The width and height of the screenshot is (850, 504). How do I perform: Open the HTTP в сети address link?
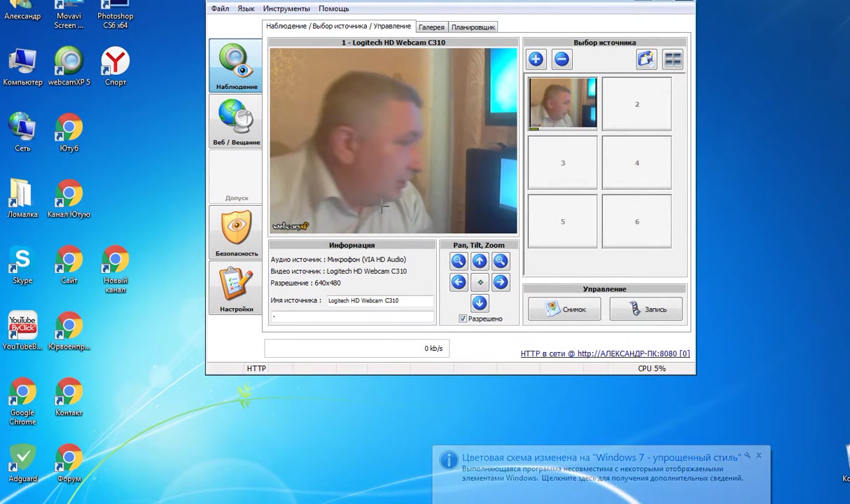605,353
